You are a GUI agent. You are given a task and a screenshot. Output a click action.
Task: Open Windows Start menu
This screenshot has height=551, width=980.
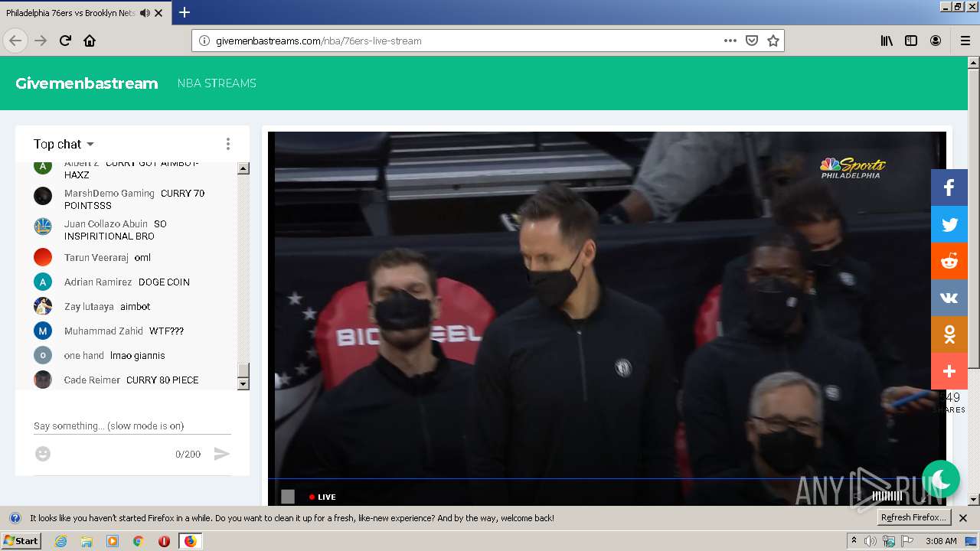pos(21,541)
